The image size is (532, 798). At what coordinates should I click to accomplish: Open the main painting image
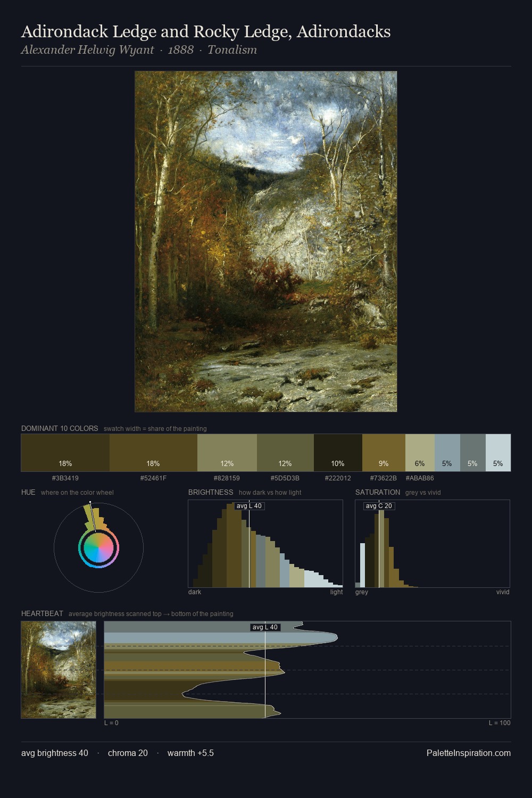pos(266,242)
